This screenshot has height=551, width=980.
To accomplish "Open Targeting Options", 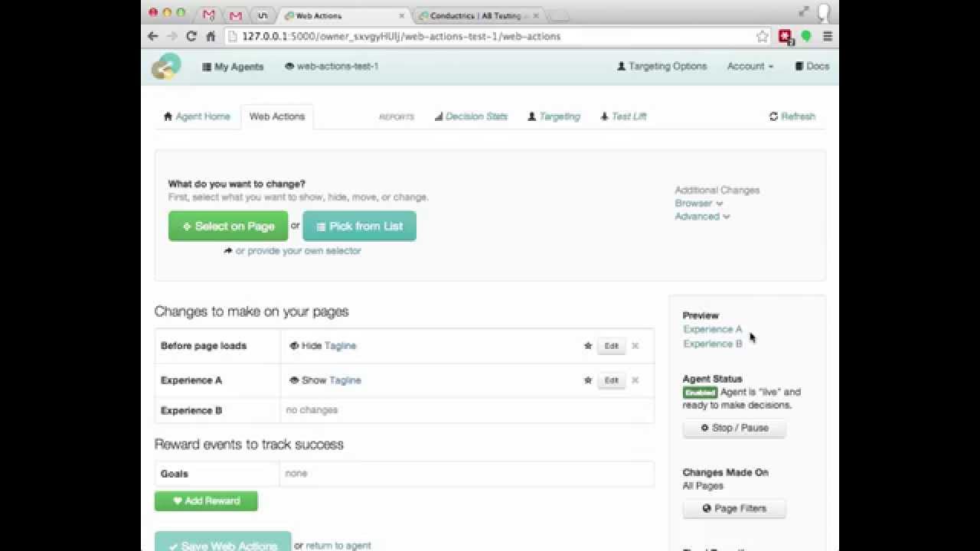I will point(661,67).
